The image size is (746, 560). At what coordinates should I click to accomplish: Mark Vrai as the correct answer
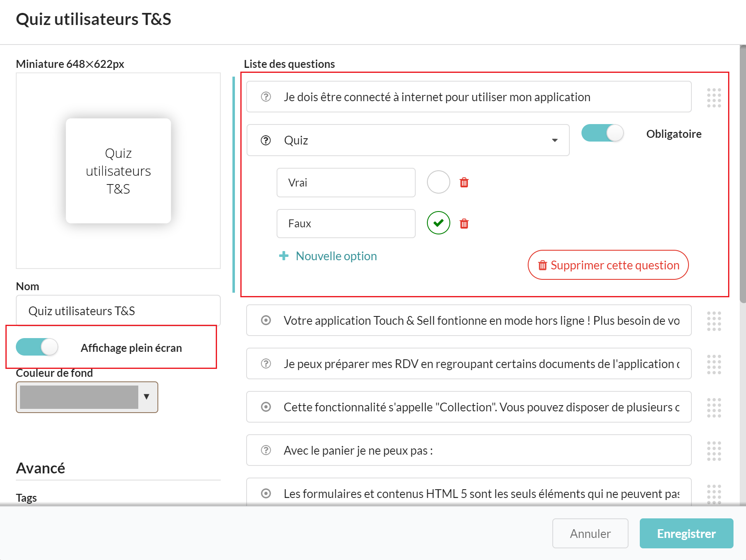click(439, 182)
